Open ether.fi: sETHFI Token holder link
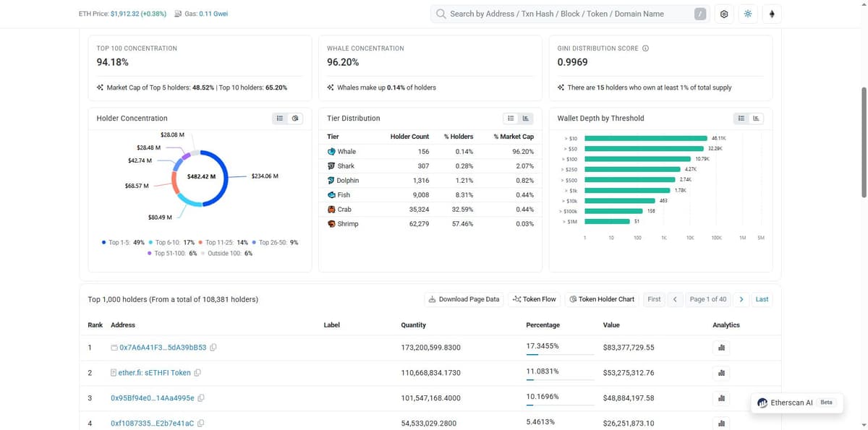Screen dimensions: 868x430 [154, 373]
